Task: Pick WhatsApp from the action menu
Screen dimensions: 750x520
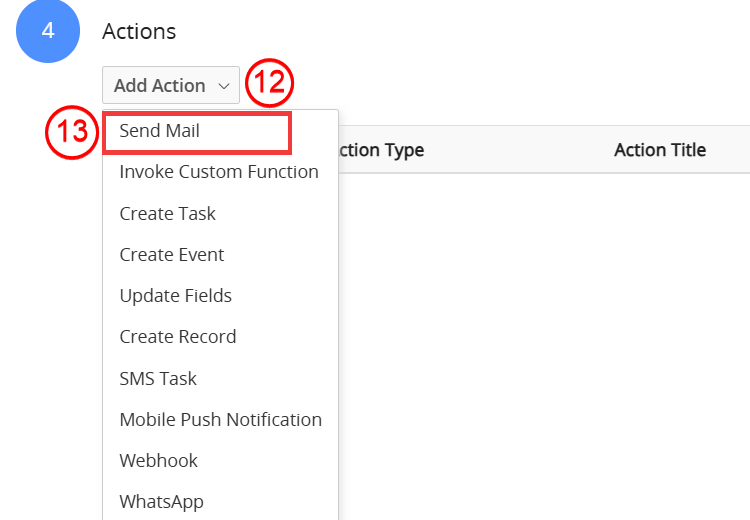Action: (162, 502)
